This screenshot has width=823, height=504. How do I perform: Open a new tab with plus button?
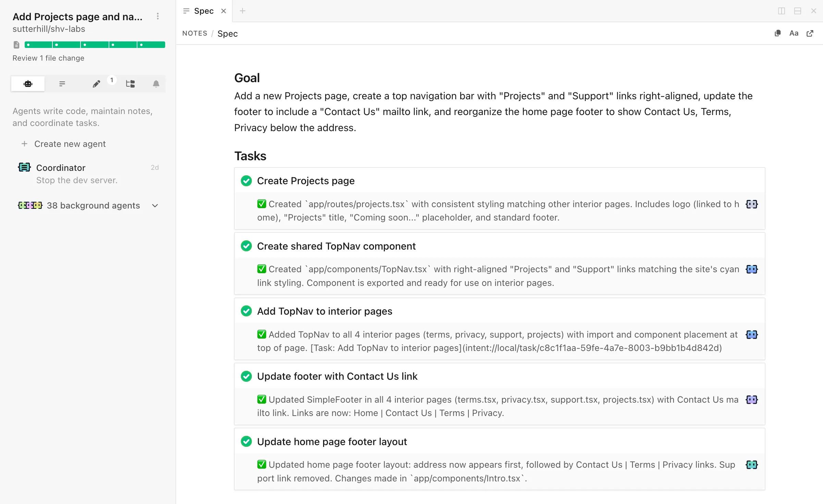pos(243,11)
